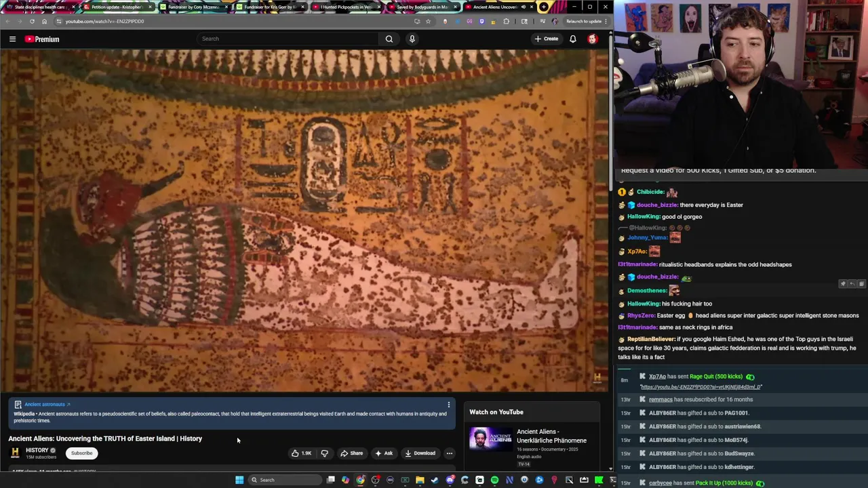
Task: Click Relaunch to update Chrome button
Action: (584, 21)
